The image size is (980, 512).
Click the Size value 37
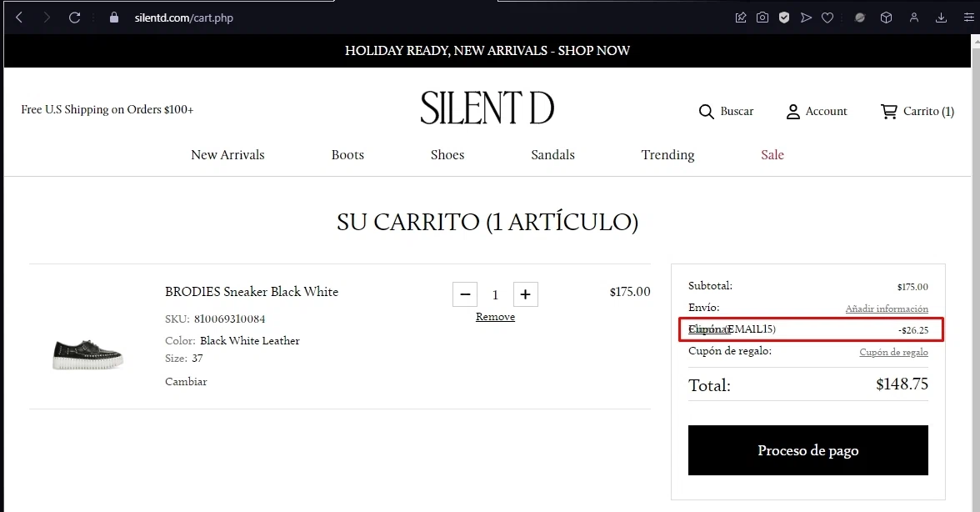point(197,359)
